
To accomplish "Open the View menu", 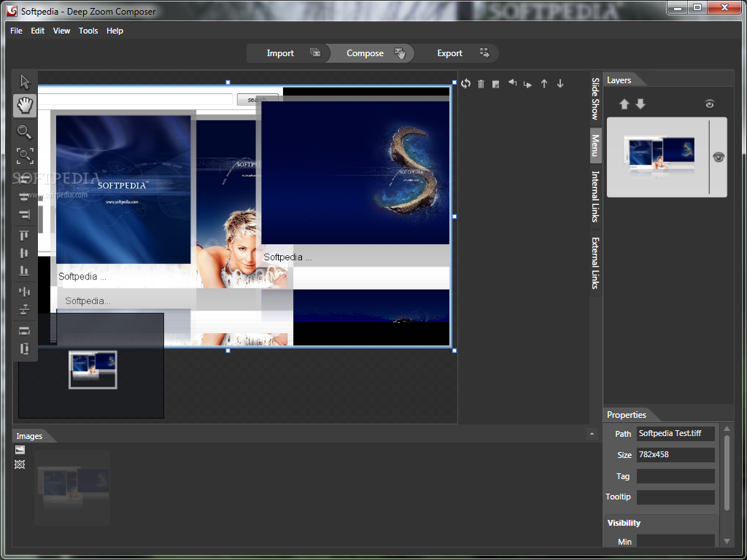I will [61, 31].
